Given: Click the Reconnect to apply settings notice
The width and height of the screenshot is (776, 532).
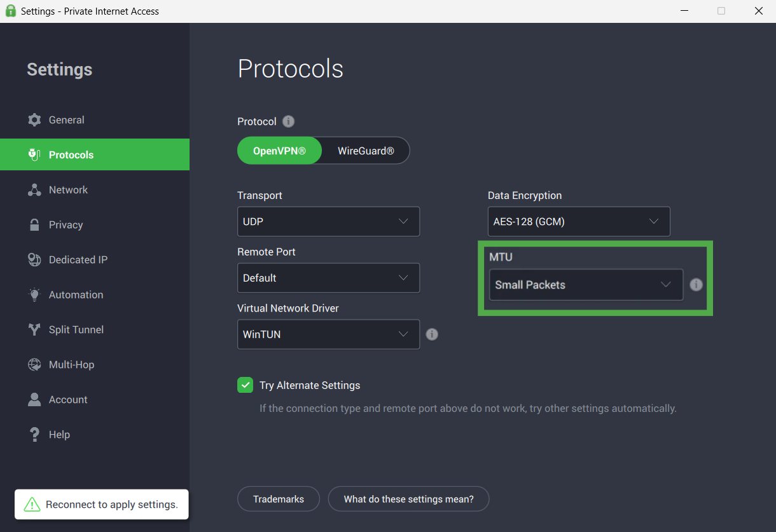Looking at the screenshot, I should [102, 505].
